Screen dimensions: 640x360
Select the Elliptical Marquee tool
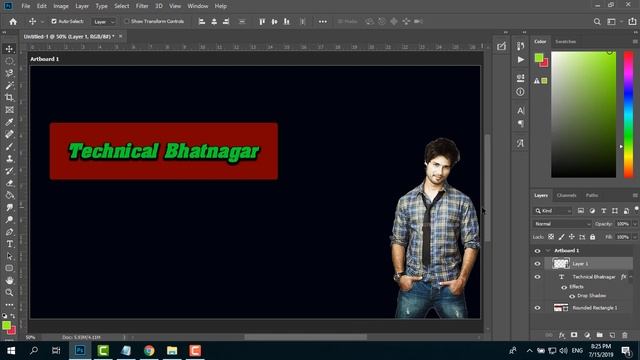(9, 61)
